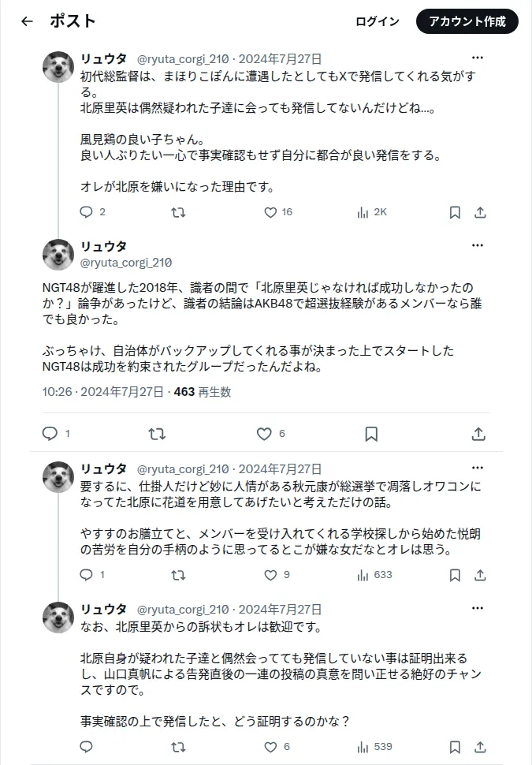Image resolution: width=532 pixels, height=765 pixels.
Task: Open more options on the 秋元康 reply
Action: click(x=478, y=468)
